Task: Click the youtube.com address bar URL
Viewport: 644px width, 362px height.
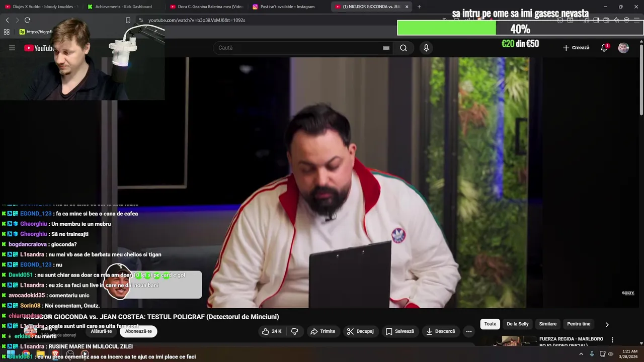Action: (197, 20)
